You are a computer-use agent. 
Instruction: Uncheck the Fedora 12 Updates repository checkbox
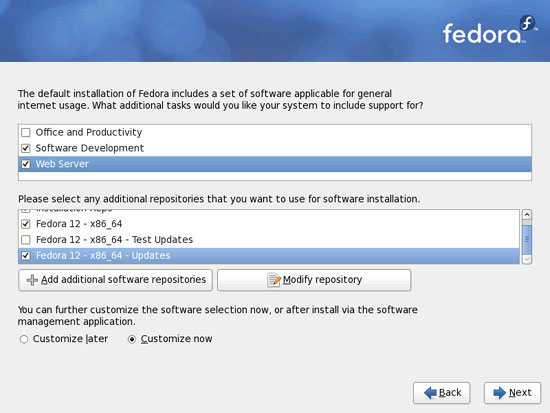tap(26, 255)
